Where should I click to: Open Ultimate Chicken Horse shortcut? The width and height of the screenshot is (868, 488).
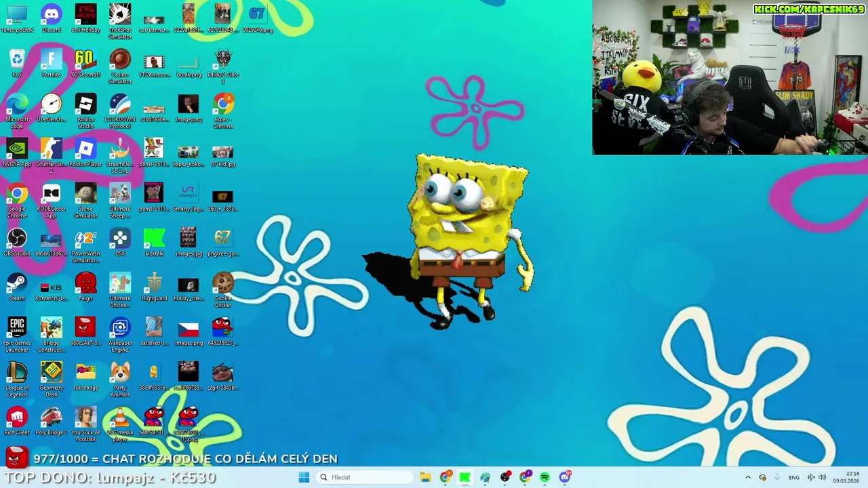pos(120,289)
